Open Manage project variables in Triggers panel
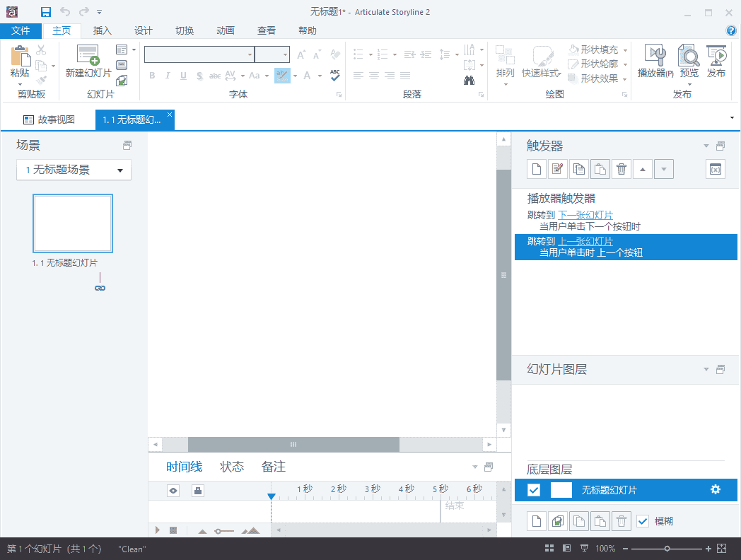This screenshot has width=741, height=560. pos(715,169)
